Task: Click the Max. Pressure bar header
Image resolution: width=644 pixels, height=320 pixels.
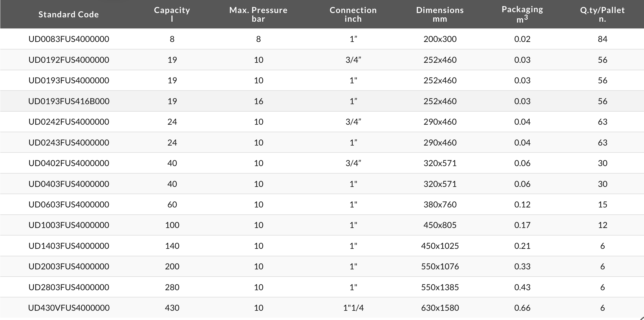Action: click(x=258, y=14)
